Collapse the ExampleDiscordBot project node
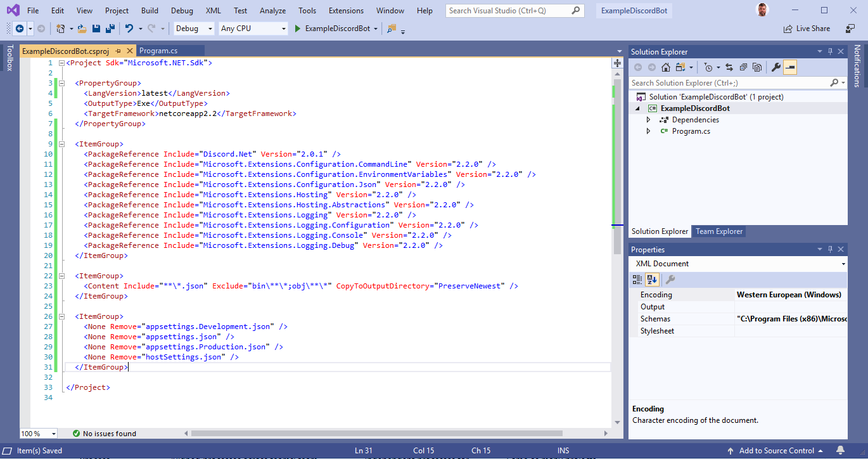 (x=638, y=108)
